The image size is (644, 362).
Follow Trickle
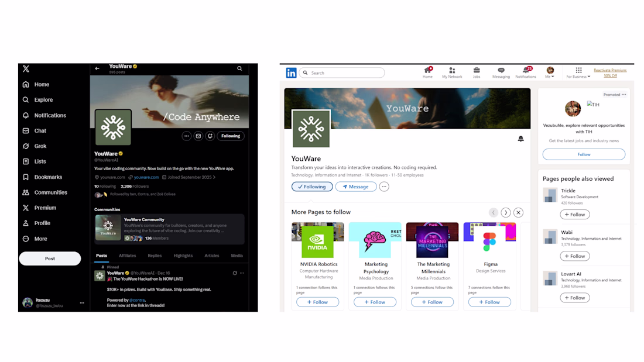tap(574, 215)
